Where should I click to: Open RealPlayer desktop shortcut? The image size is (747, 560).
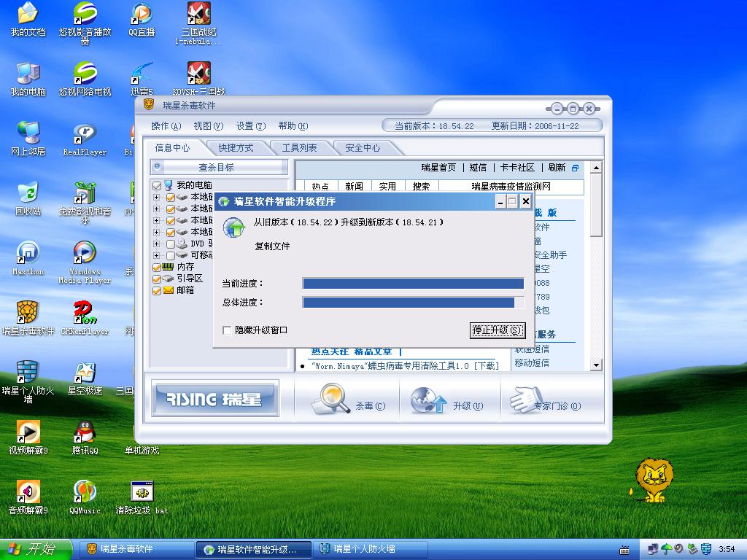click(x=85, y=139)
